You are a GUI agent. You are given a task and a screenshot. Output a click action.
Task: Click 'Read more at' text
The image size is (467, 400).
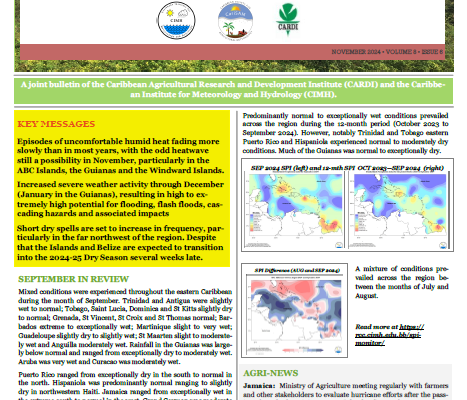376,327
